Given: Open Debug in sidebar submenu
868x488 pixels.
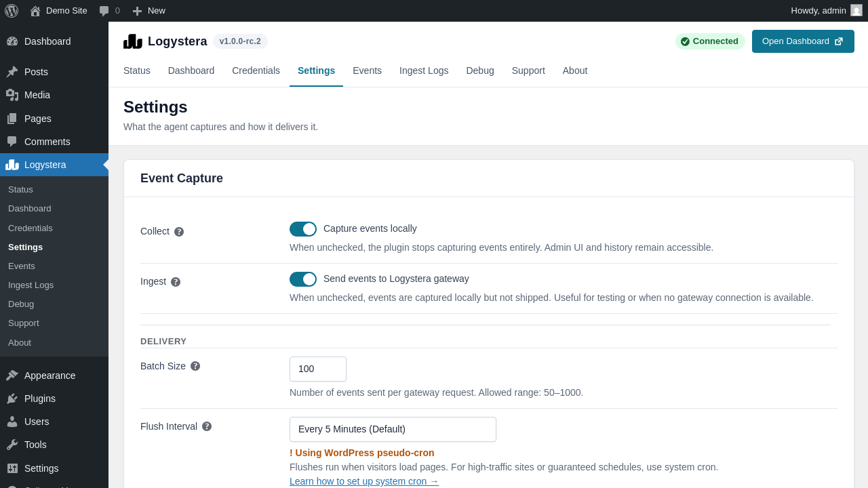Looking at the screenshot, I should click(54, 304).
